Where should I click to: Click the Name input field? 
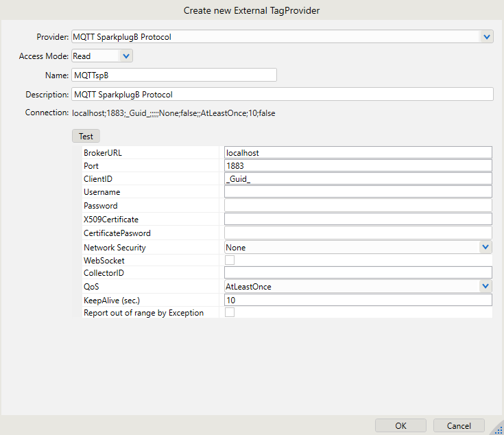tap(174, 75)
